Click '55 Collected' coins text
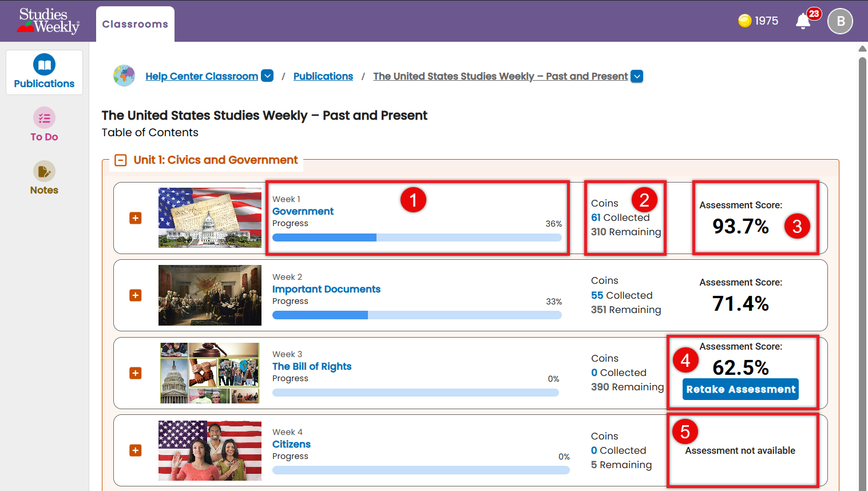Viewport: 868px width, 491px height. 622,295
